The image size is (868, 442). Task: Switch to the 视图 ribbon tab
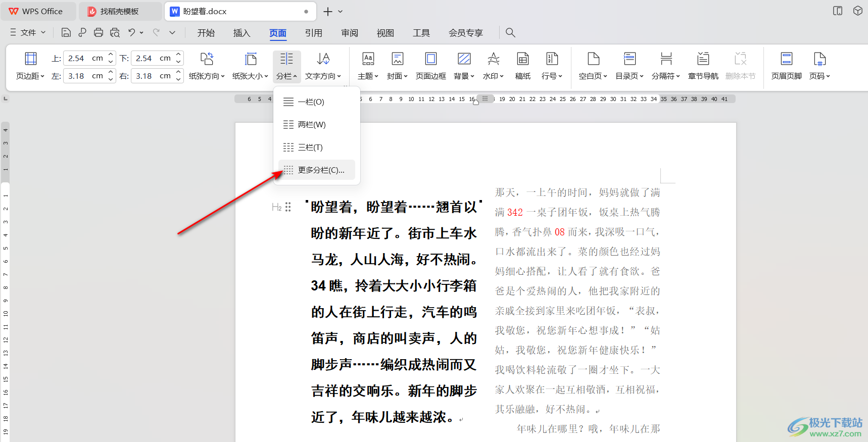tap(385, 33)
